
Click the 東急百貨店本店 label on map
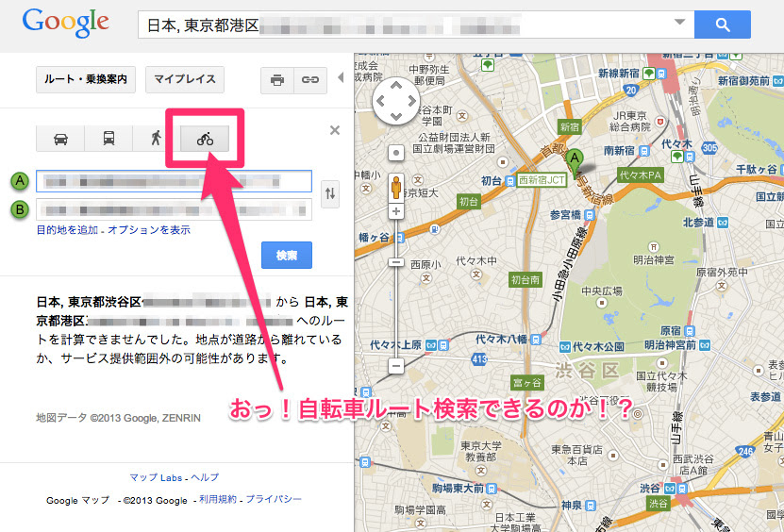pos(576,455)
